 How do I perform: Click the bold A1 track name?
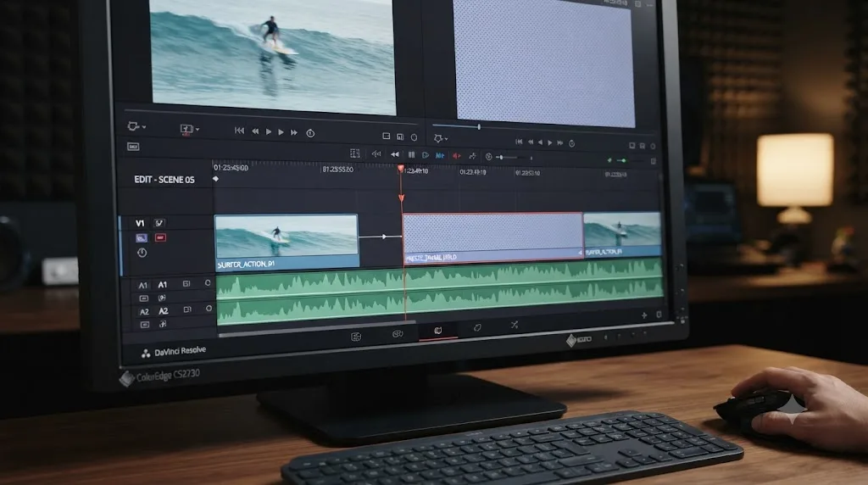tap(162, 285)
